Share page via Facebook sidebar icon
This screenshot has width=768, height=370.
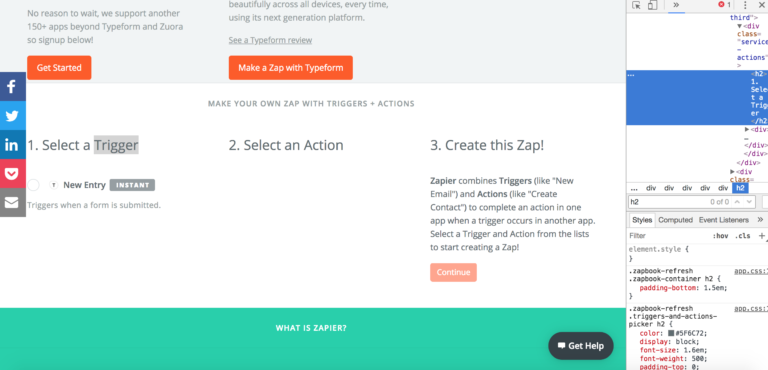13,87
